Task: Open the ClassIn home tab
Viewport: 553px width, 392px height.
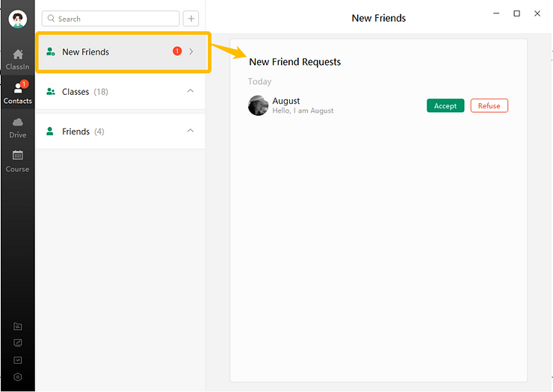Action: 17,59
